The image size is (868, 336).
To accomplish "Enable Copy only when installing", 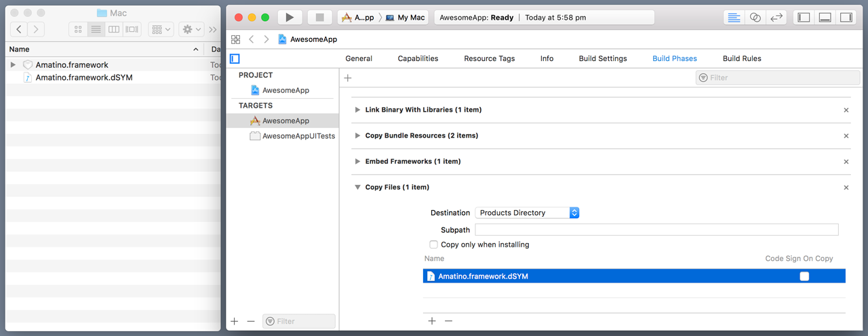I will pyautogui.click(x=433, y=245).
